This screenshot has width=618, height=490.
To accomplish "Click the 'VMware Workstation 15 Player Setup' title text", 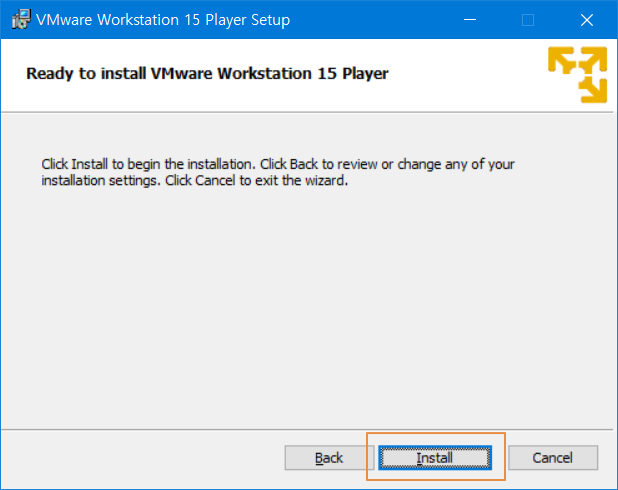I will tap(163, 20).
